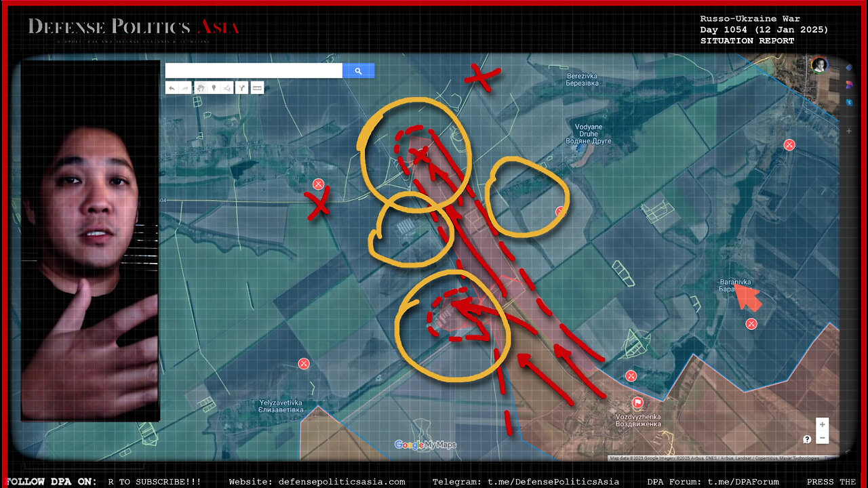Click battle marker northwest of Vozdvyzhenka
The width and height of the screenshot is (868, 488).
[x=631, y=376]
